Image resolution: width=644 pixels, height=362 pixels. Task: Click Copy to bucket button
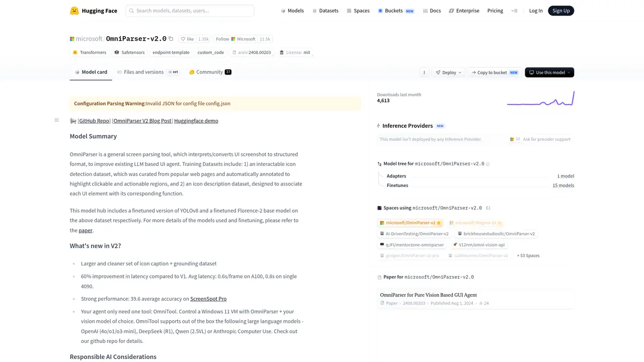point(495,72)
